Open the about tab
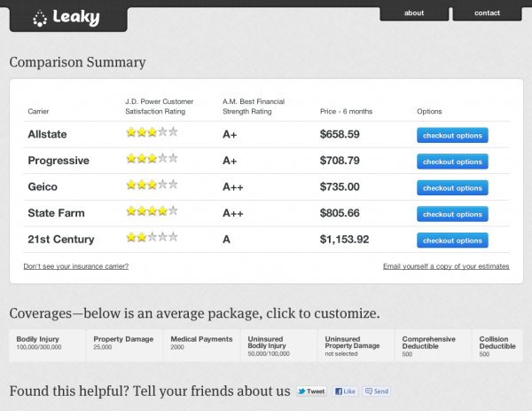The height and width of the screenshot is (411, 532). coord(414,13)
